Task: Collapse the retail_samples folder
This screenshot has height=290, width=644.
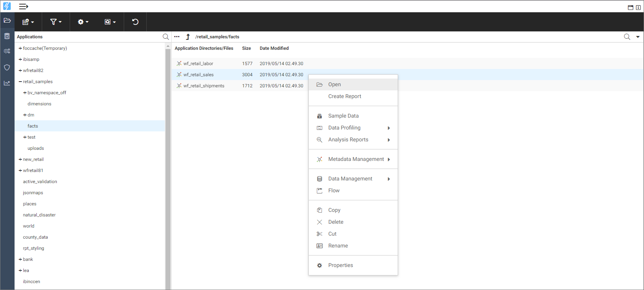Action: (20, 82)
